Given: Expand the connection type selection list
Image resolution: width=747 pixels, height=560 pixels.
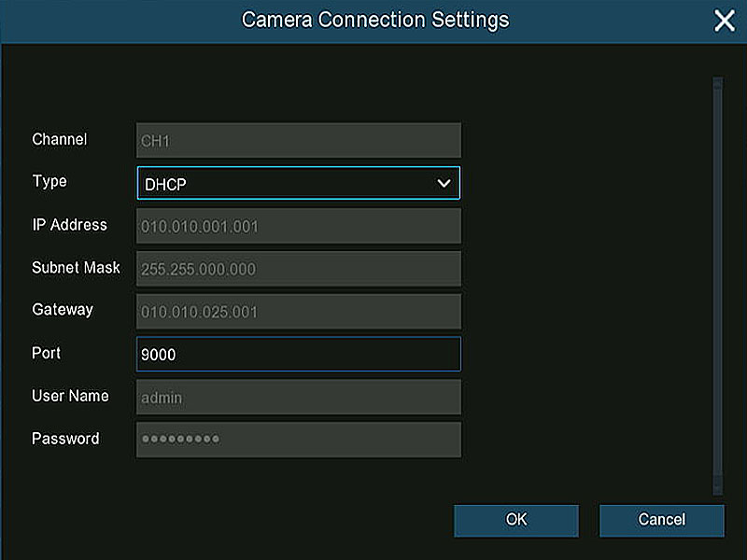Looking at the screenshot, I should pos(298,183).
